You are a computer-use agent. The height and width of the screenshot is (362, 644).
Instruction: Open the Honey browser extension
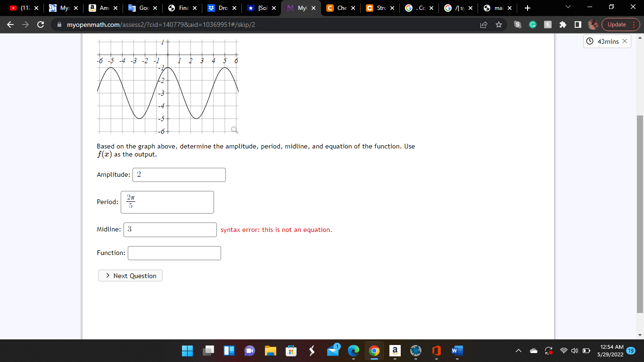coord(548,24)
